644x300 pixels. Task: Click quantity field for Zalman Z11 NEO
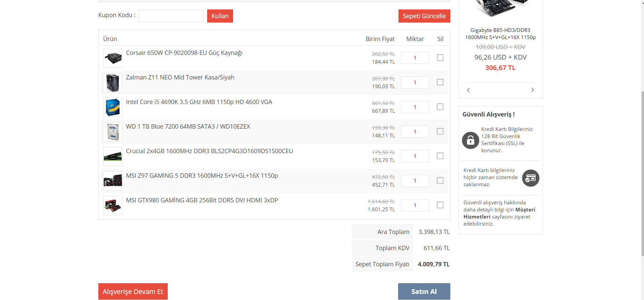point(415,82)
